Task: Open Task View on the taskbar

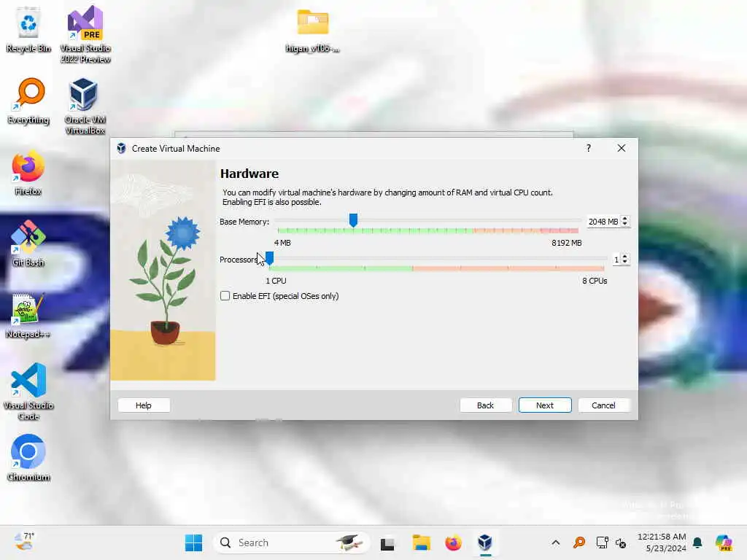Action: pos(387,542)
